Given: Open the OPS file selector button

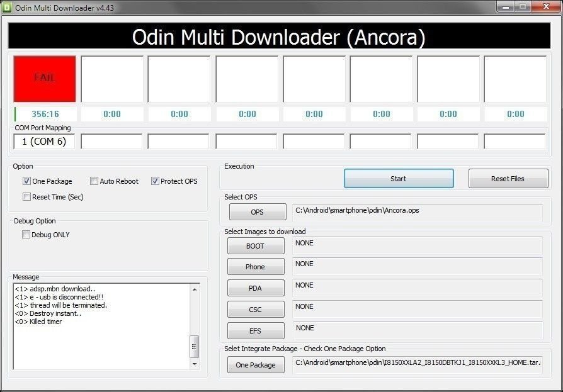Looking at the screenshot, I should tap(258, 212).
